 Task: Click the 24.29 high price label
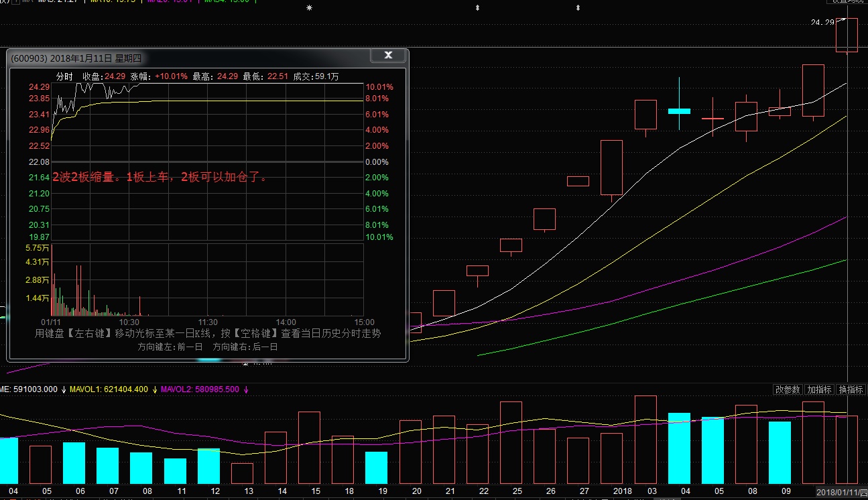point(822,23)
